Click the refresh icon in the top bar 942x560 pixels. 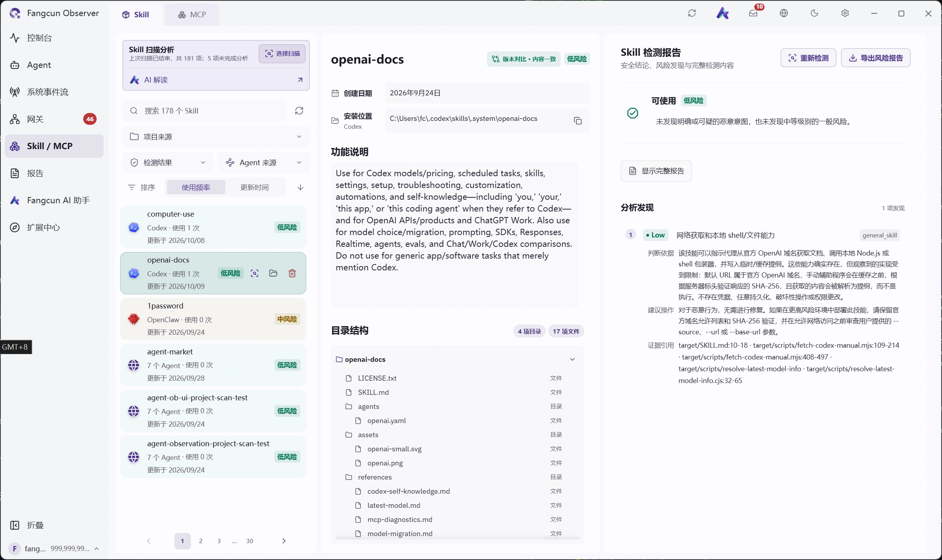[x=692, y=13]
